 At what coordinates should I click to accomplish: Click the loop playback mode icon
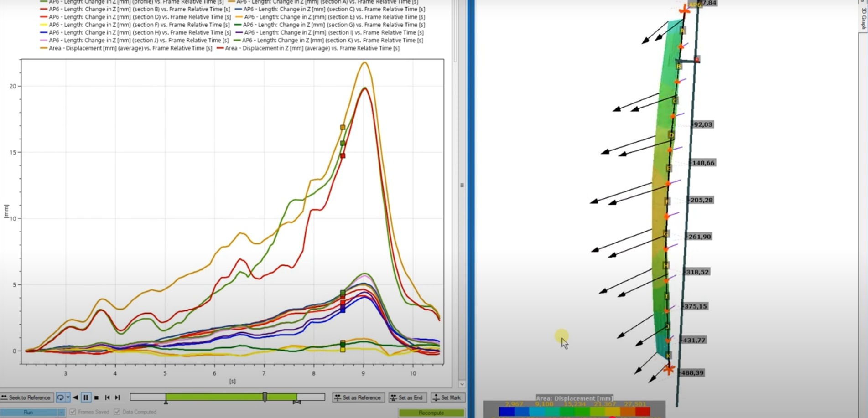[60, 397]
